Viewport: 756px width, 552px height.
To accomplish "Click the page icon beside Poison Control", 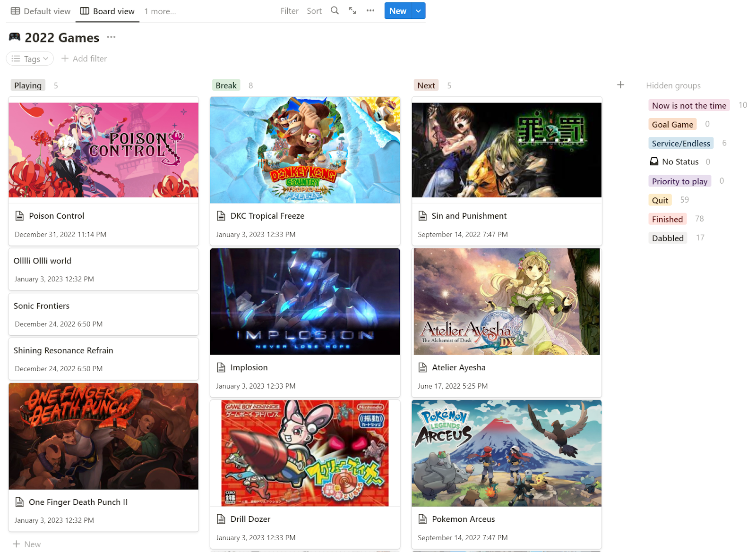I will (x=19, y=216).
